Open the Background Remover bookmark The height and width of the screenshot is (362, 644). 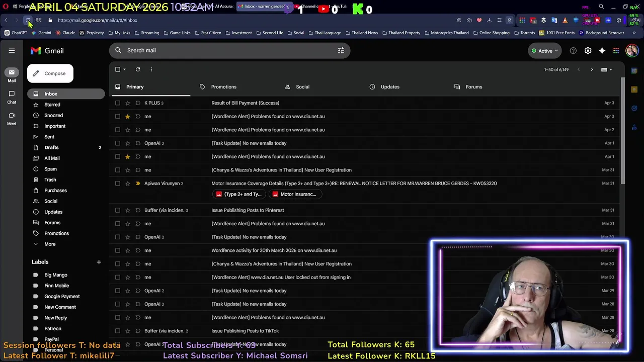(602, 33)
